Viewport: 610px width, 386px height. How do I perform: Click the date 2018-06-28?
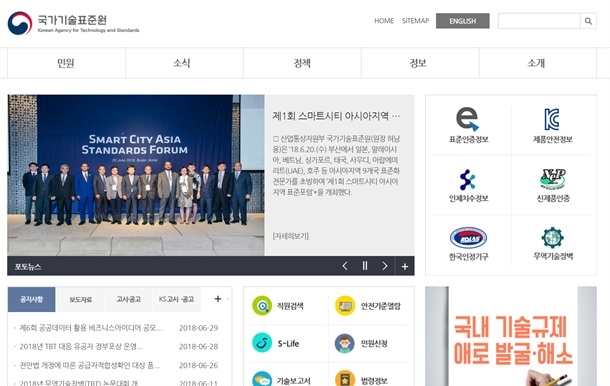click(198, 347)
